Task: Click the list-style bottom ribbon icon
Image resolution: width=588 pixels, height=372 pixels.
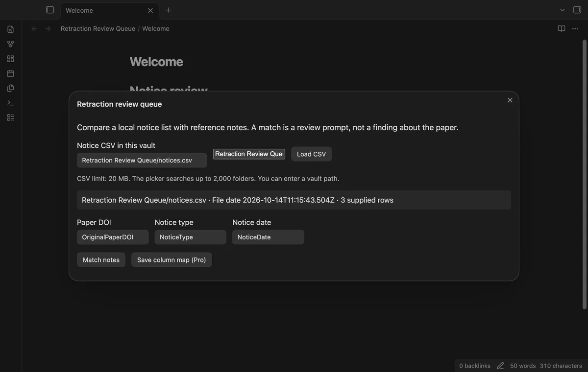Action: pyautogui.click(x=10, y=117)
